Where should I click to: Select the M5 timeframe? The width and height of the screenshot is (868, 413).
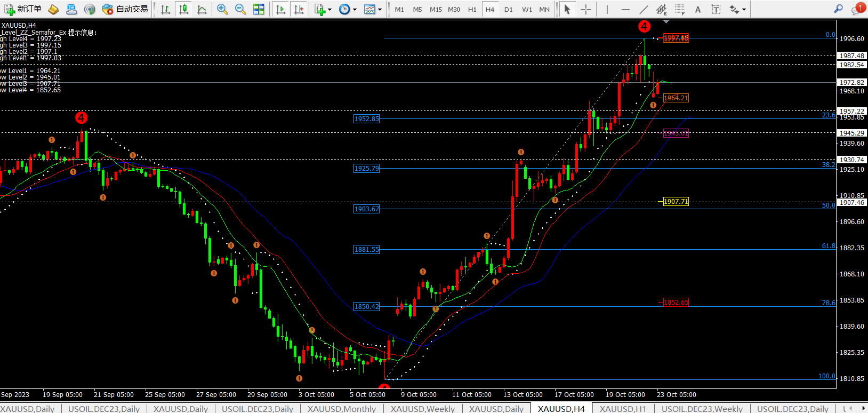point(417,10)
